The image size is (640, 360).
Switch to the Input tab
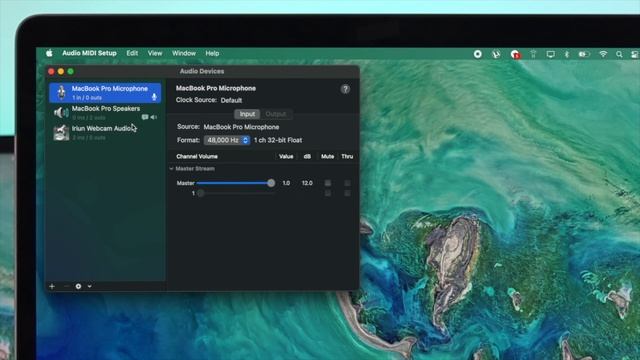click(x=247, y=114)
